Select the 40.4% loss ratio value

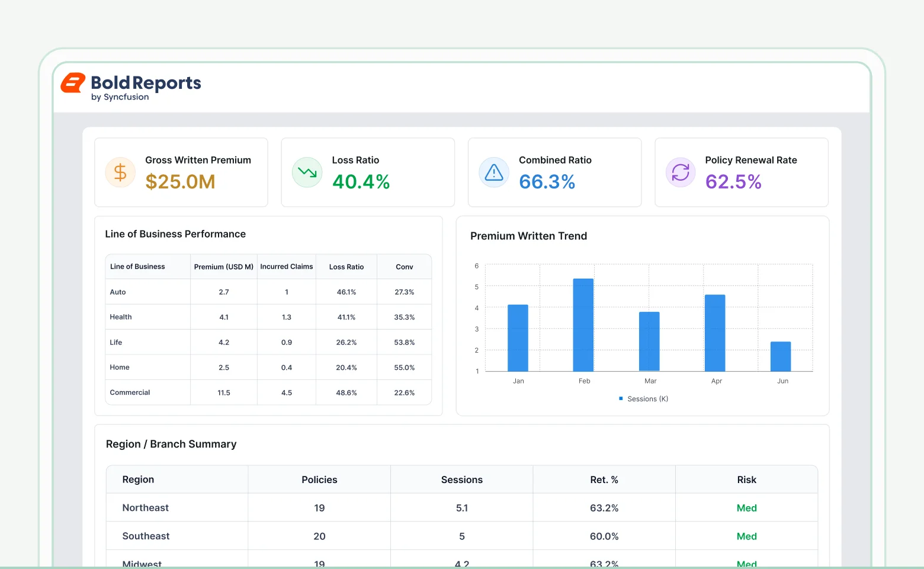pos(361,182)
